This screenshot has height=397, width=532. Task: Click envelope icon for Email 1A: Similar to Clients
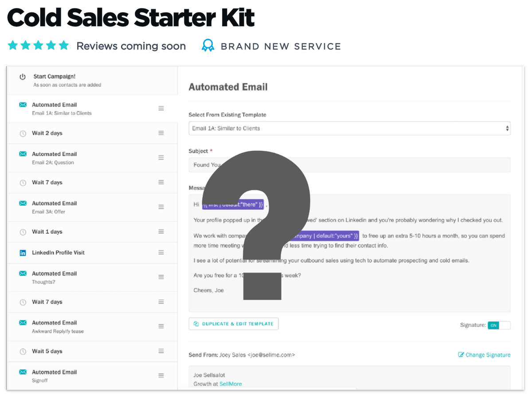pos(23,105)
